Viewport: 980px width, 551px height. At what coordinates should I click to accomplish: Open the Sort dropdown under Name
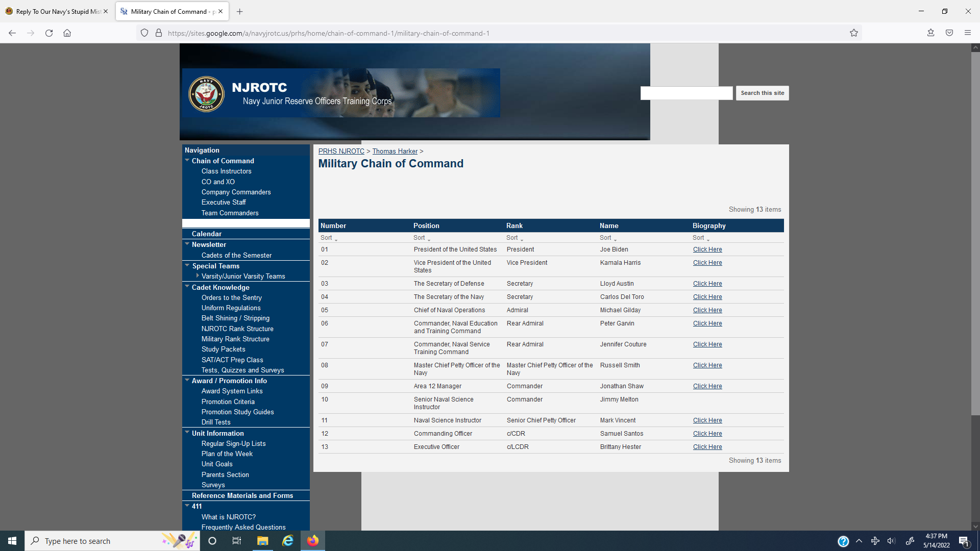point(608,238)
